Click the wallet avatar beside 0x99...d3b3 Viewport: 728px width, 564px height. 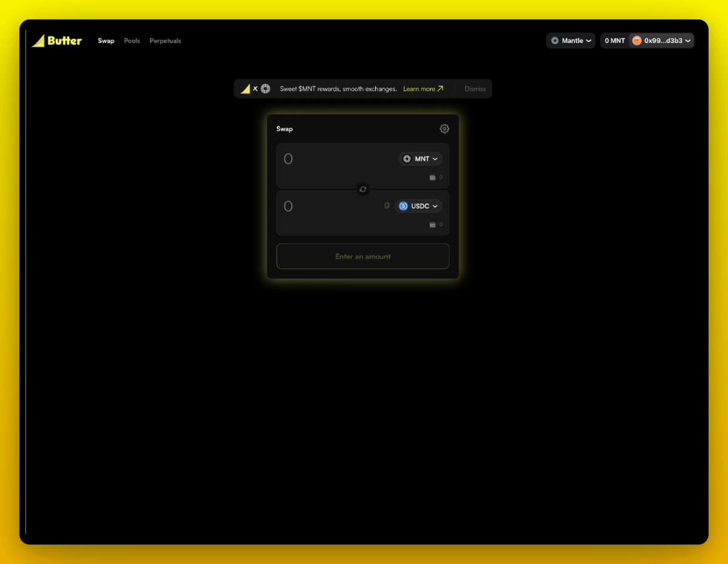pyautogui.click(x=637, y=41)
